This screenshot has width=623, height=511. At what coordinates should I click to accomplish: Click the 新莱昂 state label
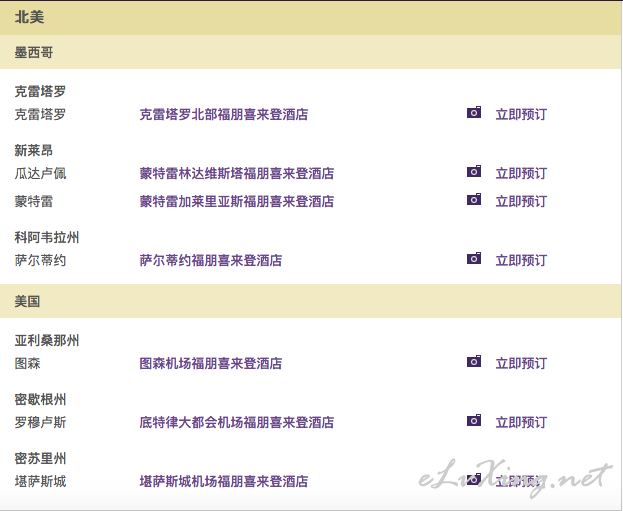pos(34,150)
